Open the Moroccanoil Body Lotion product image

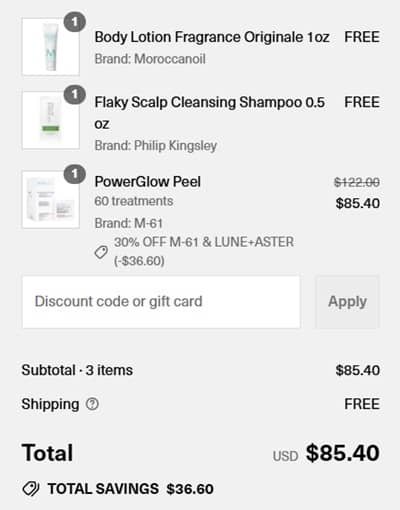coord(51,47)
